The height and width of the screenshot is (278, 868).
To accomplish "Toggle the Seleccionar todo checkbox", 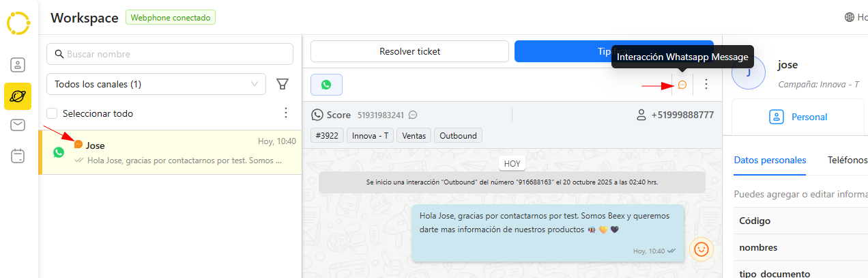I will tap(52, 113).
